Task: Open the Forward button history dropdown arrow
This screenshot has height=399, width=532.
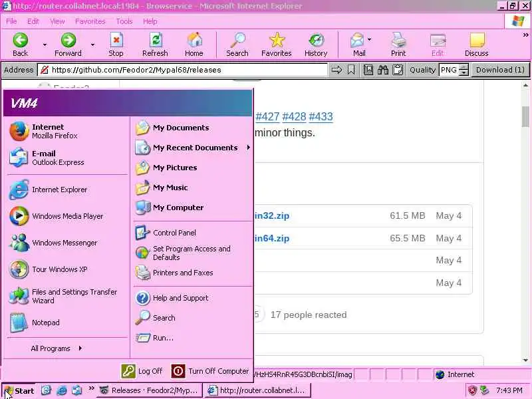Action: (x=92, y=45)
